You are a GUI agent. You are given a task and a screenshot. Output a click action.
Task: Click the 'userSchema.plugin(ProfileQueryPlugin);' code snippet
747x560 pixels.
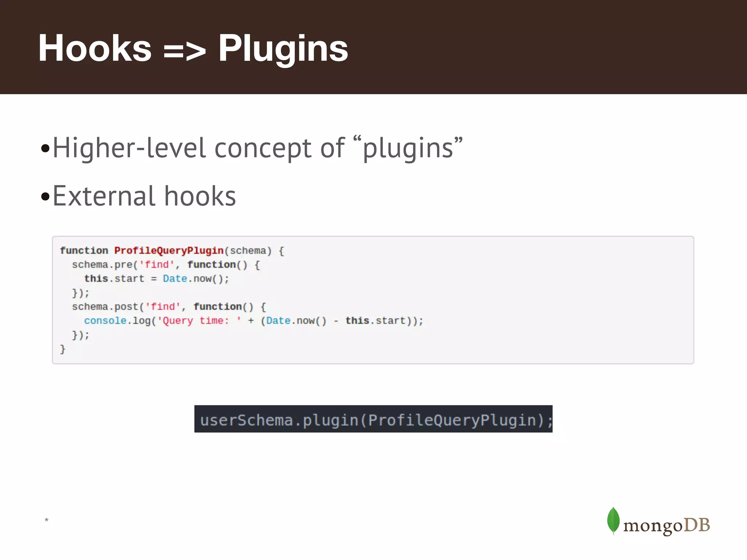pyautogui.click(x=373, y=419)
